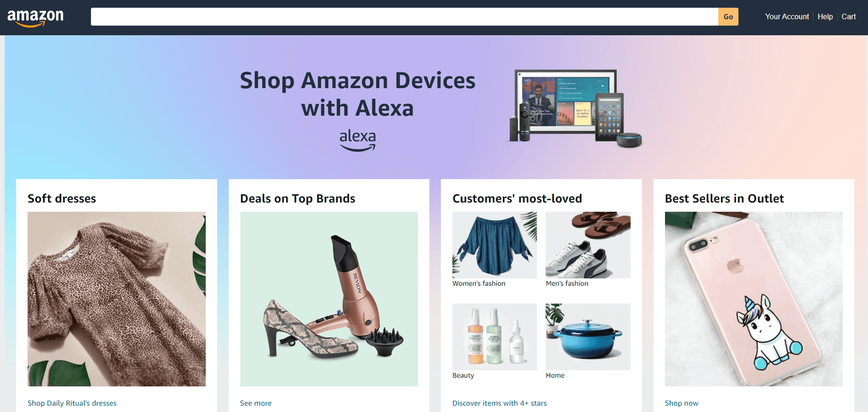Focus the search input field
Screen dimensions: 868x412
(404, 17)
